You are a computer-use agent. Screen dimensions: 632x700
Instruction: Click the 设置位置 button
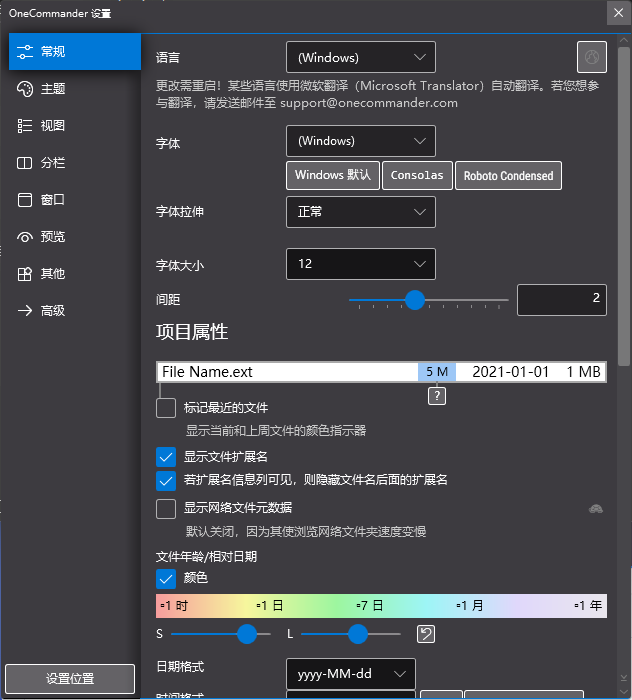coord(70,679)
